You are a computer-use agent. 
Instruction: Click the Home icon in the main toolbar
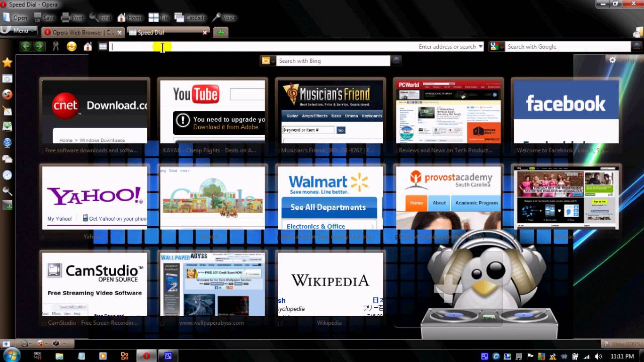[121, 17]
